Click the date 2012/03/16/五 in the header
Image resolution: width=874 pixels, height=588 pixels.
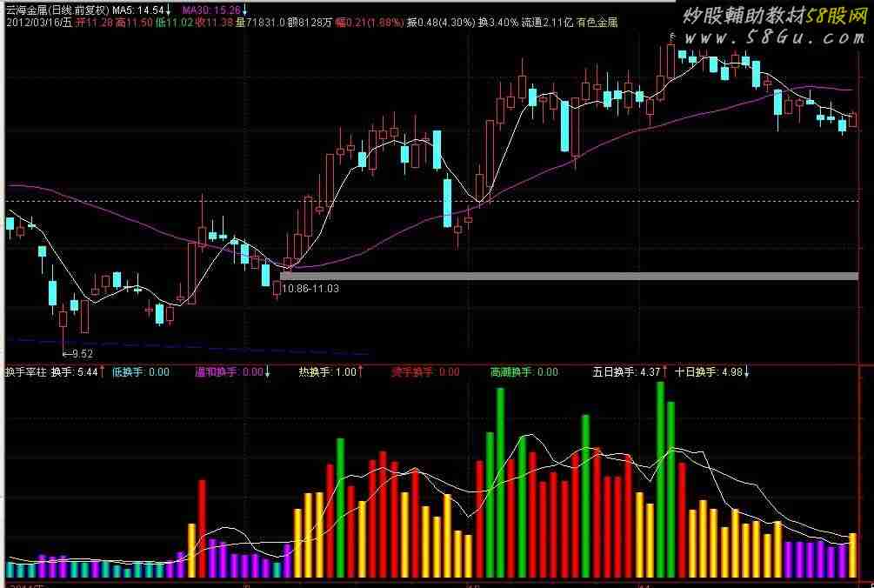click(x=39, y=23)
